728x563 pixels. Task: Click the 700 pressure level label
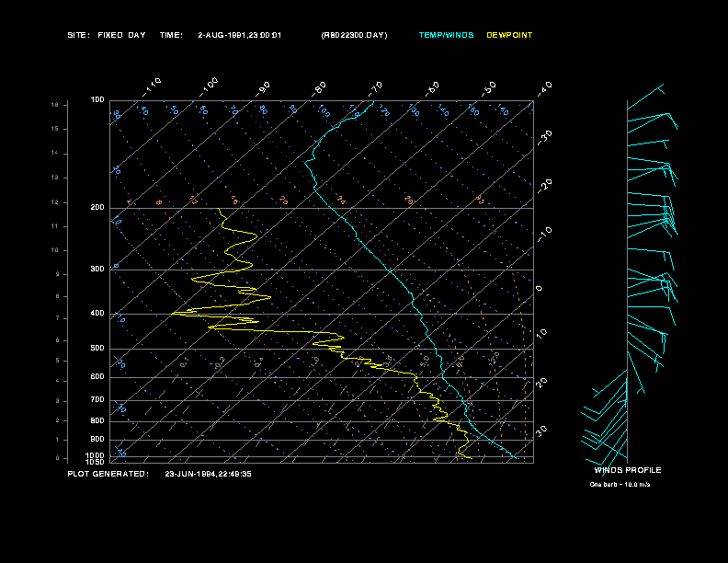tap(97, 399)
